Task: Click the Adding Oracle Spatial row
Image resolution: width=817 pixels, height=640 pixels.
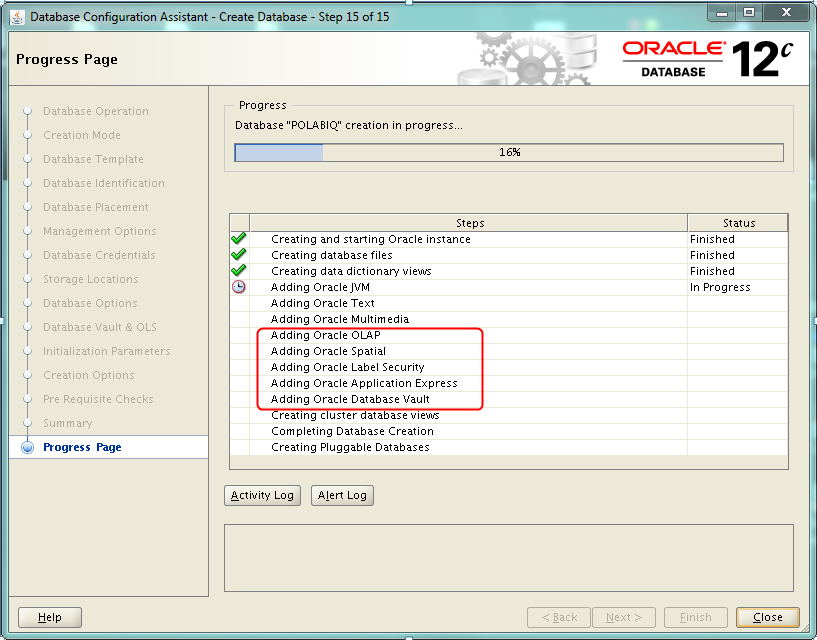Action: pyautogui.click(x=509, y=351)
